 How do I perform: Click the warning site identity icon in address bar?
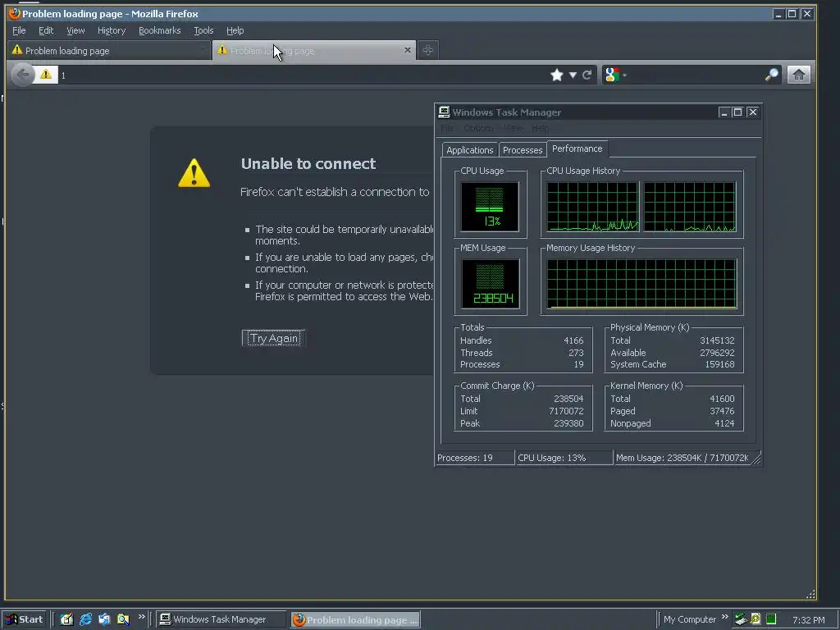point(46,75)
